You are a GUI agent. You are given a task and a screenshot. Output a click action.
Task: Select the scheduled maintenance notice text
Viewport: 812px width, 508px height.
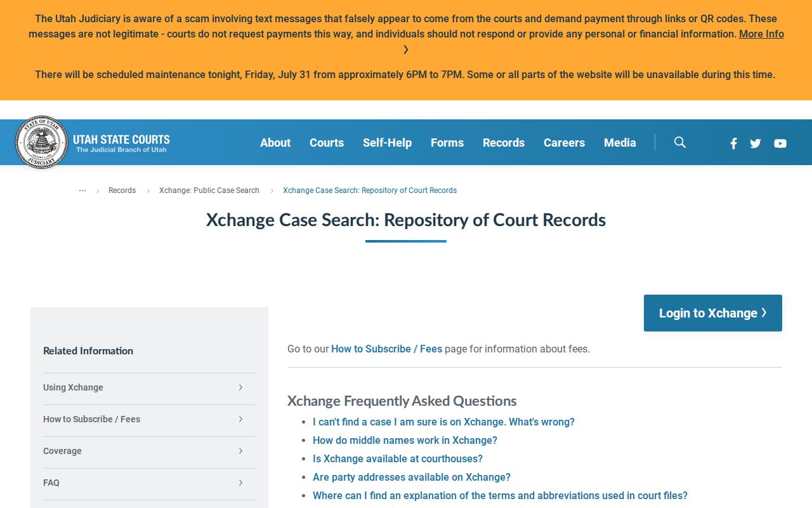tap(405, 74)
